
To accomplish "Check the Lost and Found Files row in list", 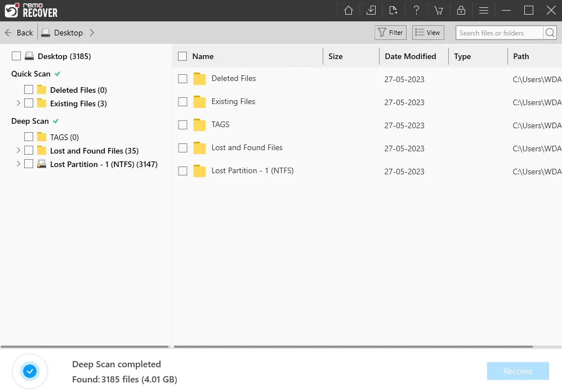I will 183,148.
